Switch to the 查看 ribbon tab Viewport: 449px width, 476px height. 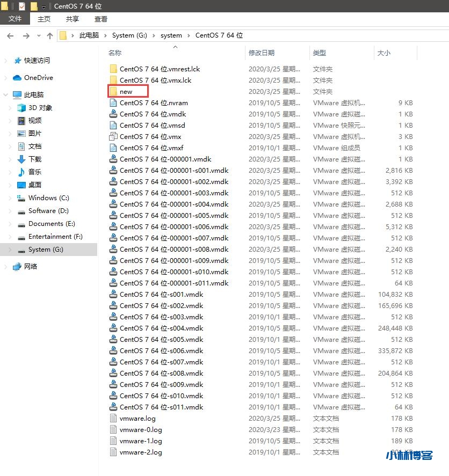(x=101, y=19)
